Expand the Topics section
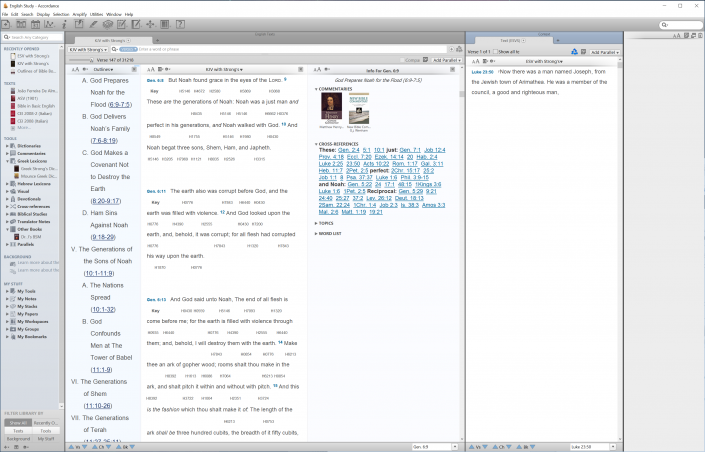Screen dimensions: 705x452 (x=316, y=223)
